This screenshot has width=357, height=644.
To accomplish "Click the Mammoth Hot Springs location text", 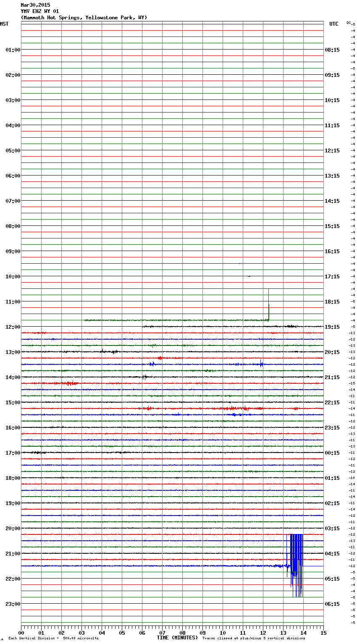I will tap(84, 18).
